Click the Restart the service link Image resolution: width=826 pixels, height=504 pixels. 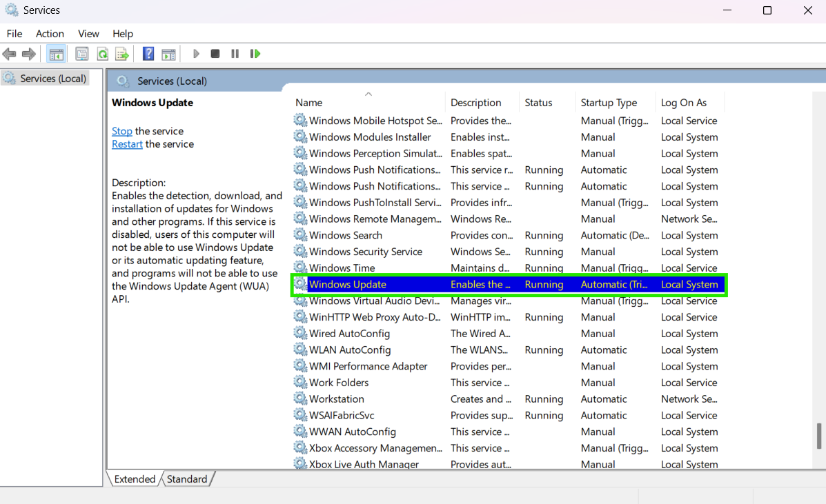[127, 144]
